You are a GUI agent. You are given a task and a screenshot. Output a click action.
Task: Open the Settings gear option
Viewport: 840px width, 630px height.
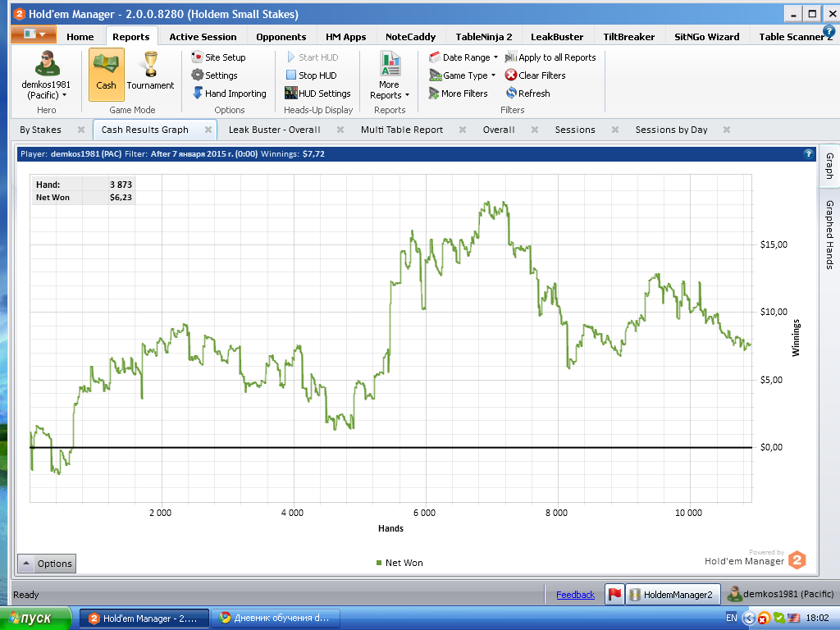coord(214,75)
